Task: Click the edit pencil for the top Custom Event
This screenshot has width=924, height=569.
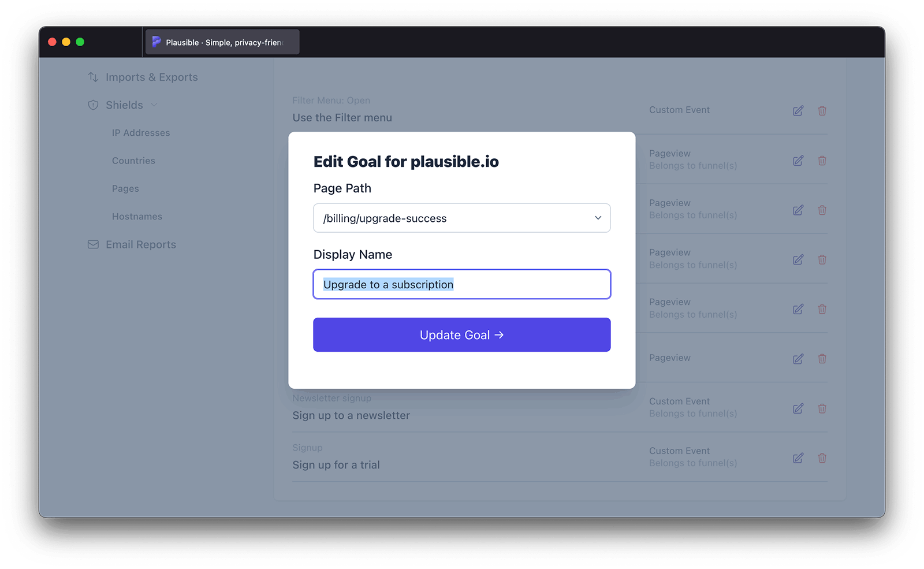Action: (798, 110)
